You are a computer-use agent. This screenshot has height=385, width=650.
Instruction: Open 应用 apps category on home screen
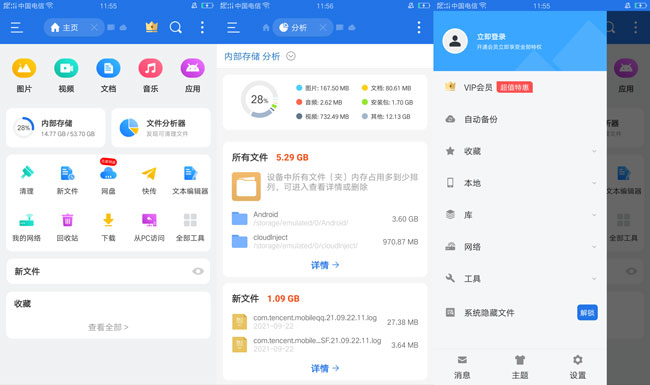[x=193, y=76]
